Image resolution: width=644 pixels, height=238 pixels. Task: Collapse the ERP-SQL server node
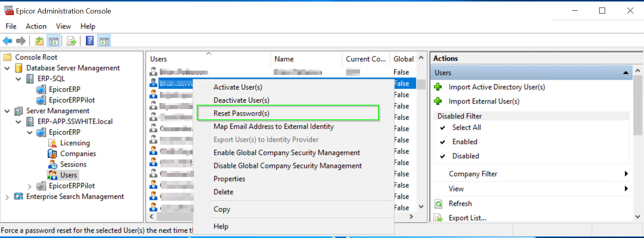pyautogui.click(x=18, y=79)
